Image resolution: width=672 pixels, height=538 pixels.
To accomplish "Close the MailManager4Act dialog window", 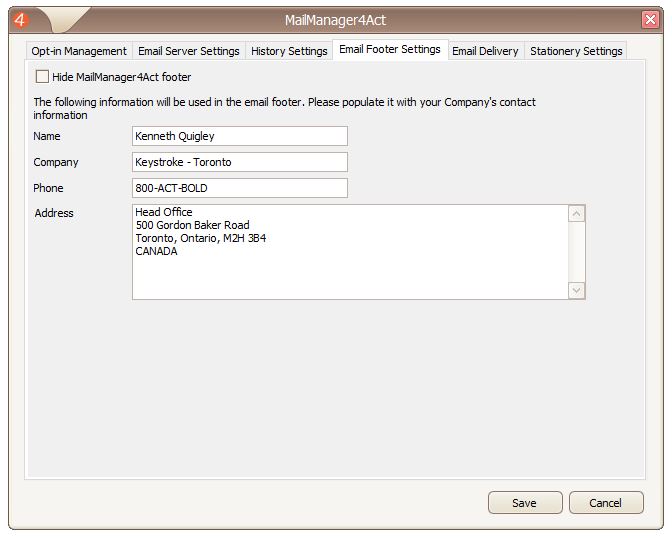I will click(x=650, y=20).
